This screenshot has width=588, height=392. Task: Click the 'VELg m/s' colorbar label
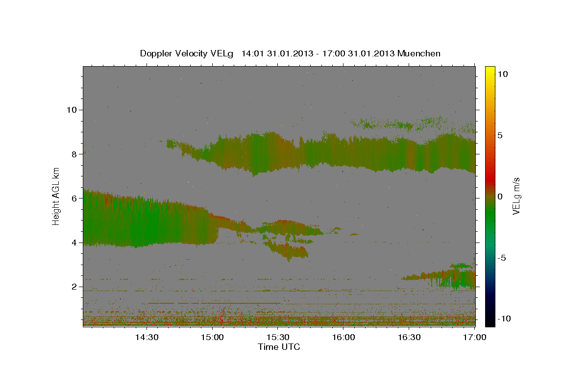click(x=516, y=196)
